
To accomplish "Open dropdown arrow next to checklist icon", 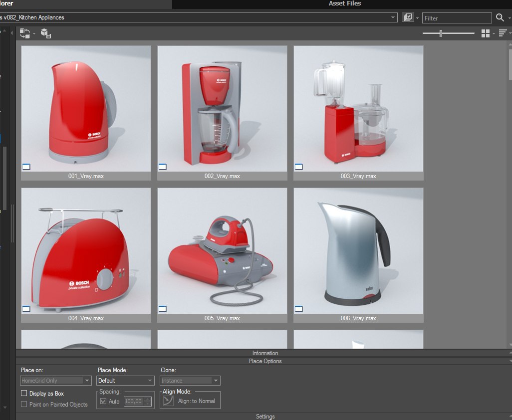I will (x=417, y=18).
